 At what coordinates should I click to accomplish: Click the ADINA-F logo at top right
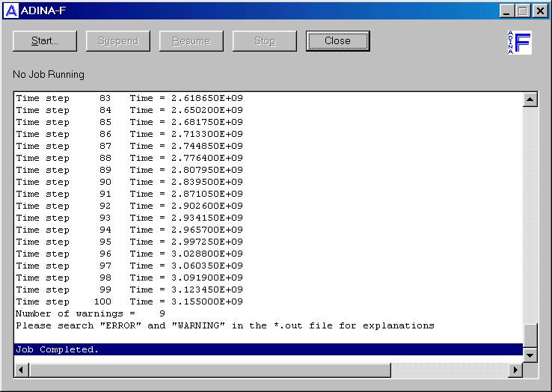(518, 42)
